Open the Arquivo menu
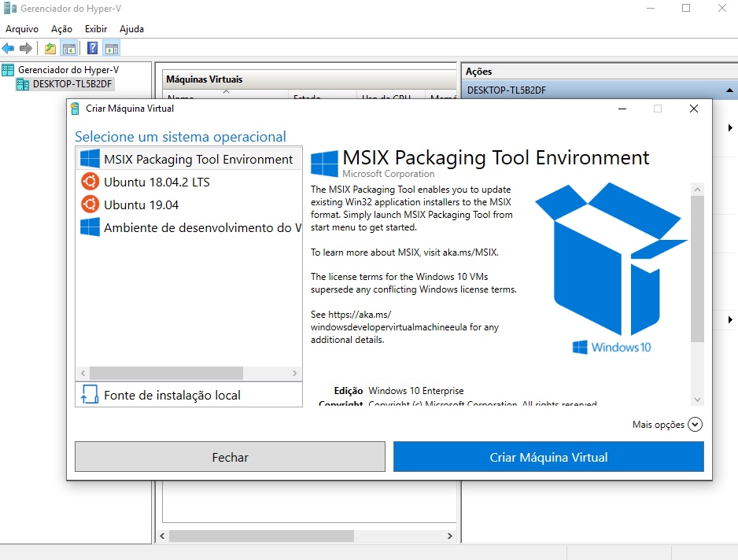The height and width of the screenshot is (560, 738). (22, 29)
